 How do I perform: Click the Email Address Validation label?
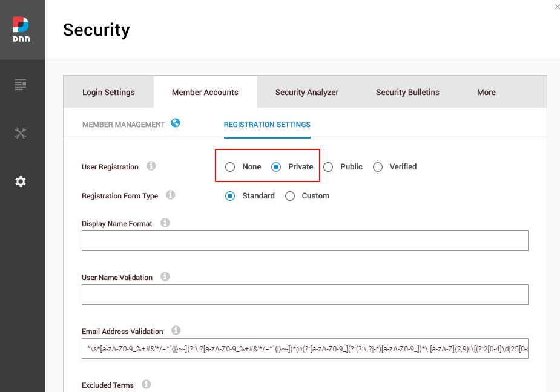tap(122, 332)
